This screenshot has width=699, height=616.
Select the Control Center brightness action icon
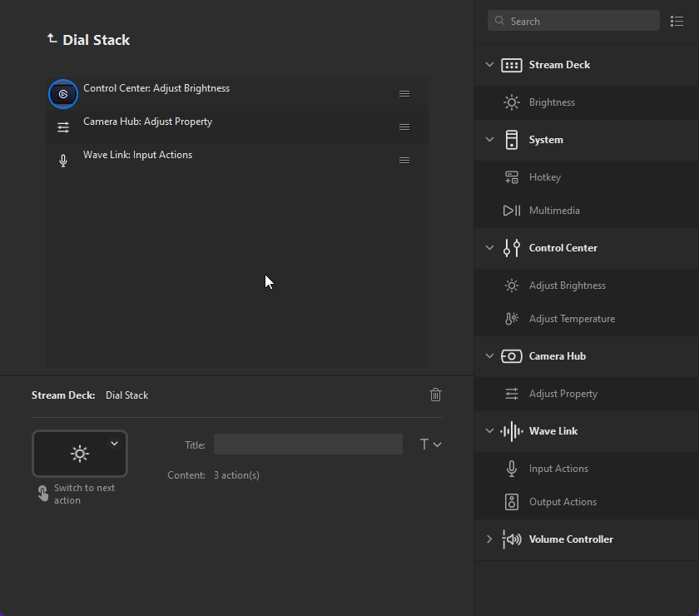pyautogui.click(x=63, y=94)
